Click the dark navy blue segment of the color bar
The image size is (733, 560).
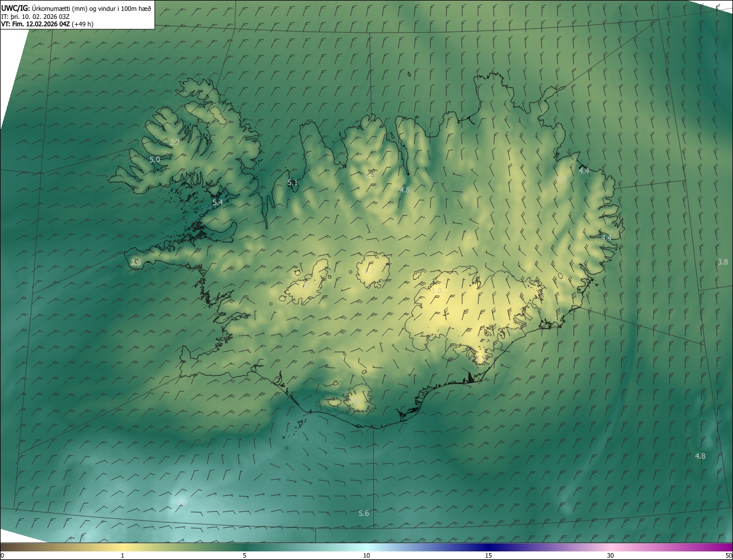488,547
